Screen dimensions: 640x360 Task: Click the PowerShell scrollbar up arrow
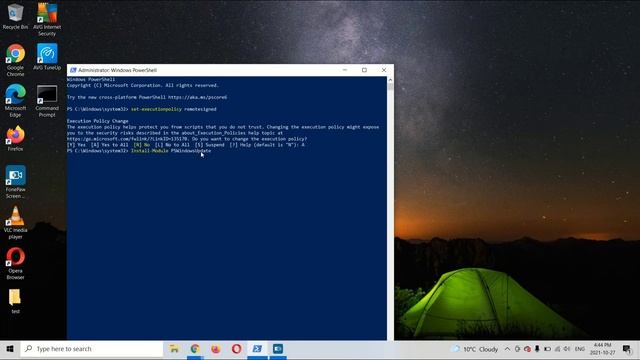click(x=390, y=80)
